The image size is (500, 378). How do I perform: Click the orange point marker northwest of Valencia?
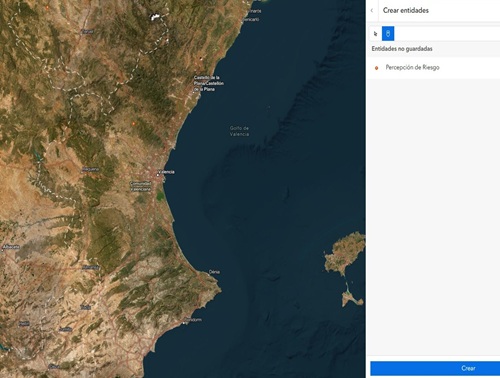tap(133, 124)
